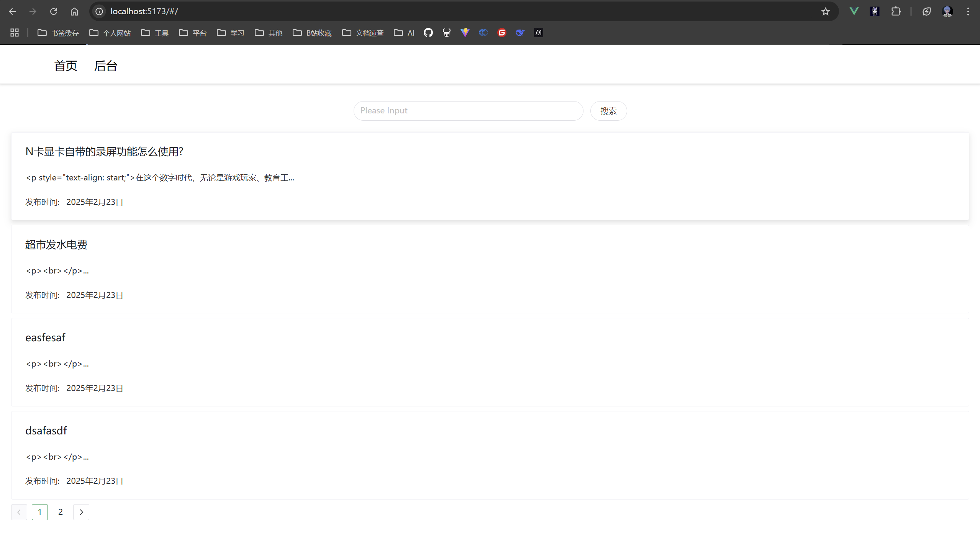
Task: Expand the 文档速查 bookmark folder
Action: (x=363, y=33)
